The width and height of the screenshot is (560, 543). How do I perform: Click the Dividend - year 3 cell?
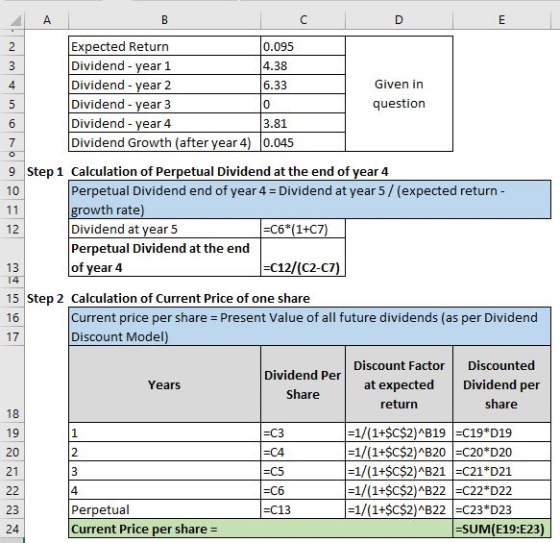164,104
